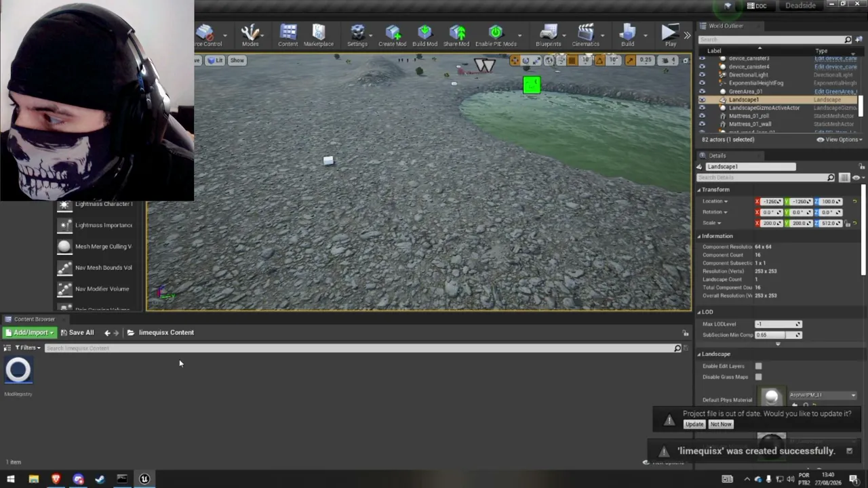This screenshot has height=488, width=868.
Task: Click Update in the project notification
Action: (x=694, y=424)
